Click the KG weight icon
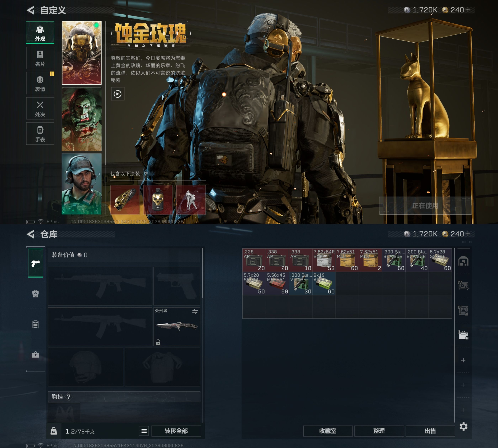 54,431
